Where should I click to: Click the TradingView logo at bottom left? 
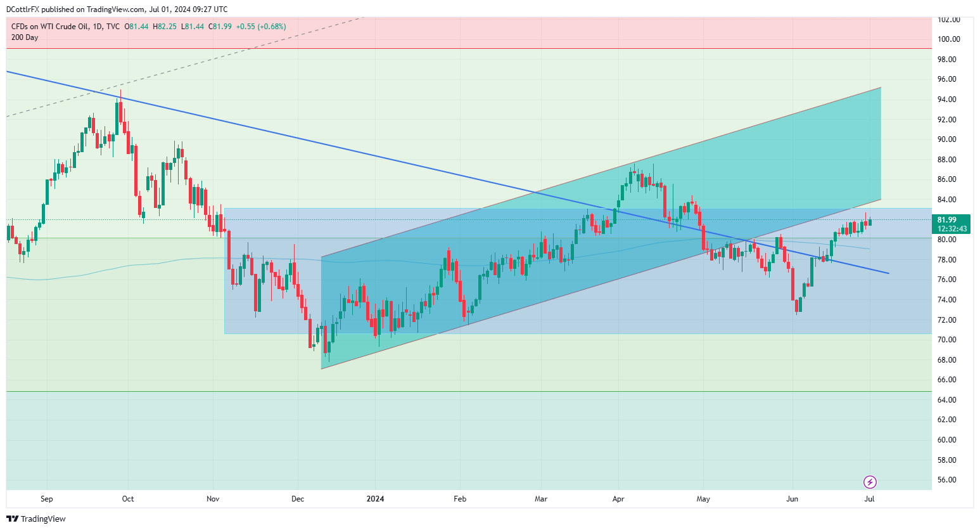point(36,519)
